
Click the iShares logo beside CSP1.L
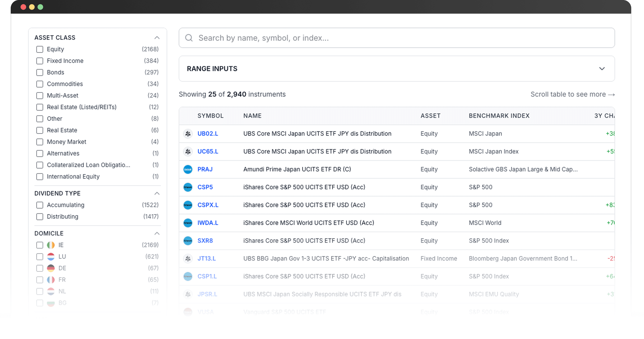(188, 277)
